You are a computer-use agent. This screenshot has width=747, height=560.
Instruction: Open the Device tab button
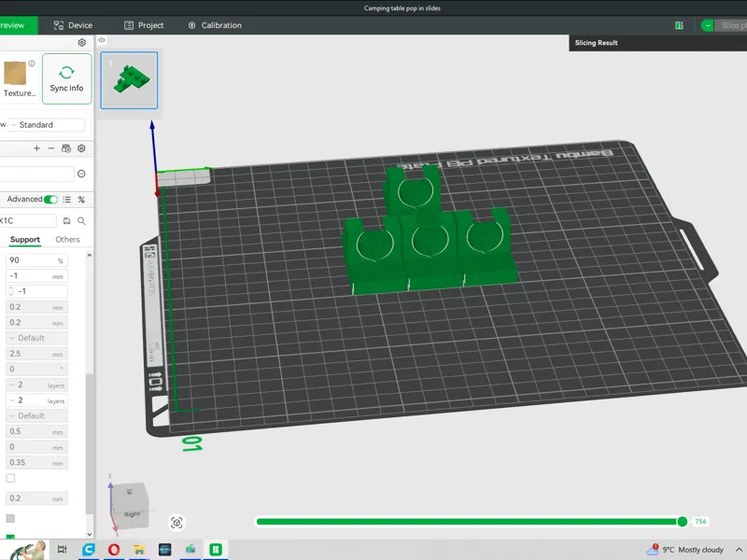[73, 25]
